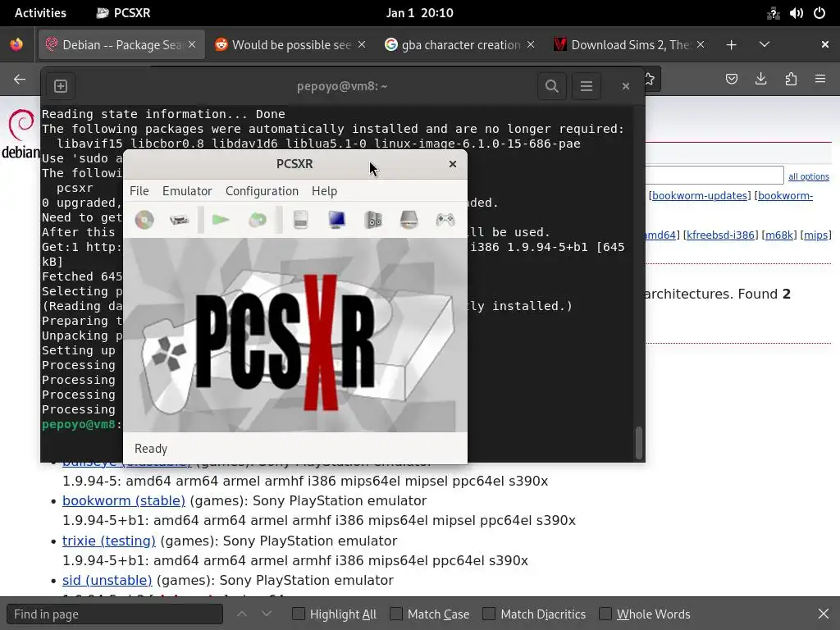Click the Switch ISO disc icon in PCSXR
Viewport: 840px width, 630px height.
point(258,220)
